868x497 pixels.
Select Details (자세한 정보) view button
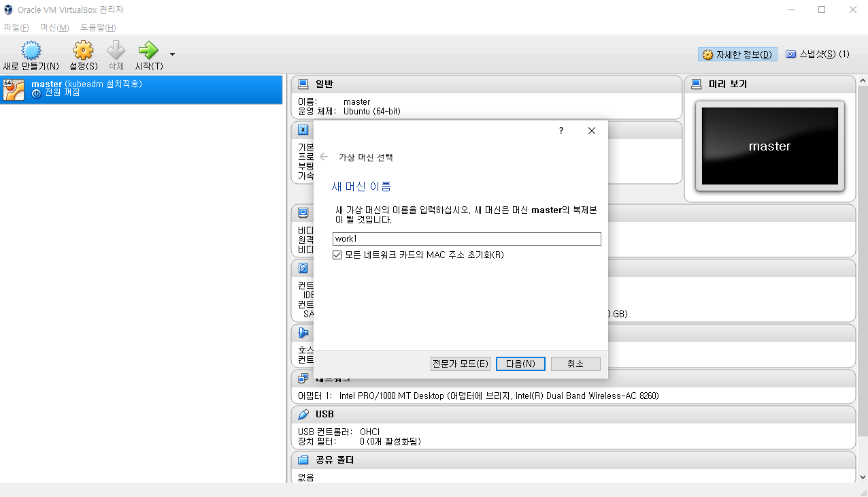737,54
